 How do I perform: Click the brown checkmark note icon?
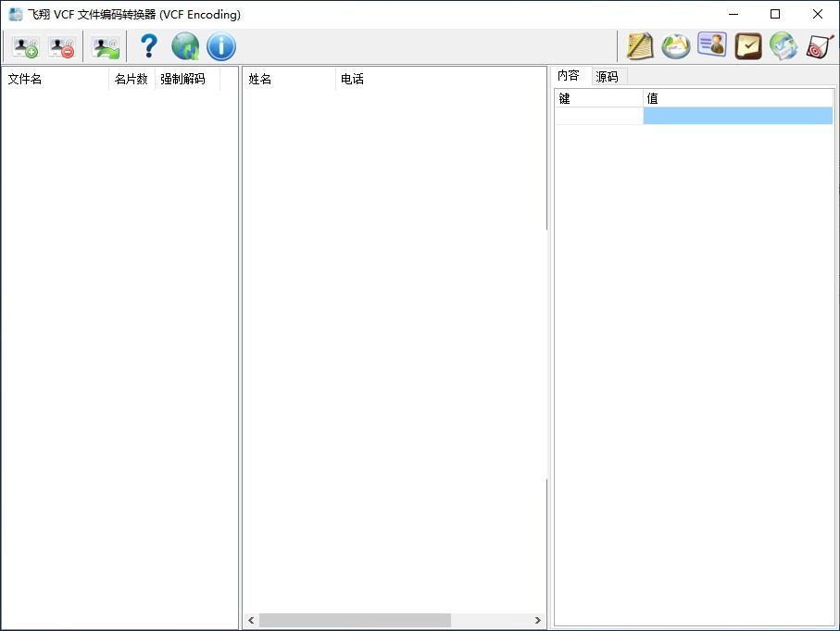747,46
